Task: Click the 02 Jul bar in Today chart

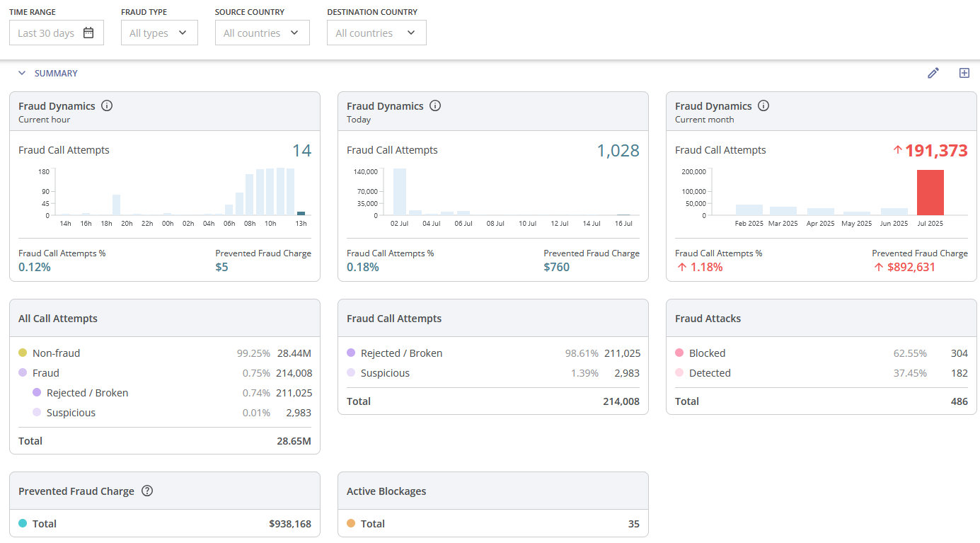Action: [x=399, y=192]
